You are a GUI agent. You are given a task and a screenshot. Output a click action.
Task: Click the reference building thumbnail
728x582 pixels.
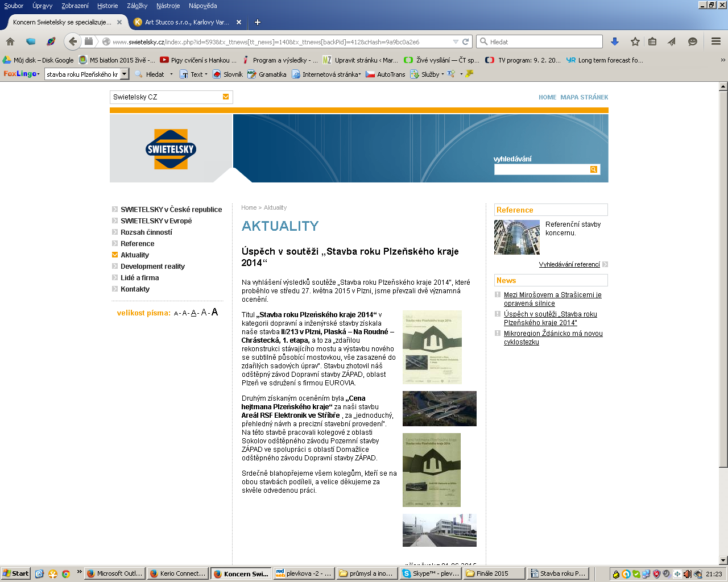coord(517,237)
